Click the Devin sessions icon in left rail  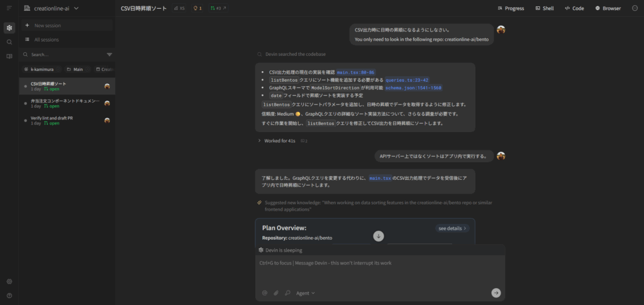pyautogui.click(x=9, y=28)
